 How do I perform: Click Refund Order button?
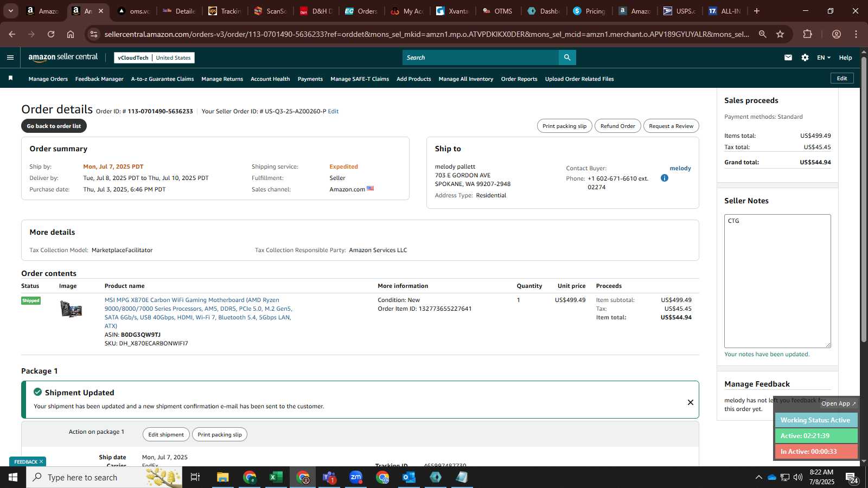tap(617, 126)
